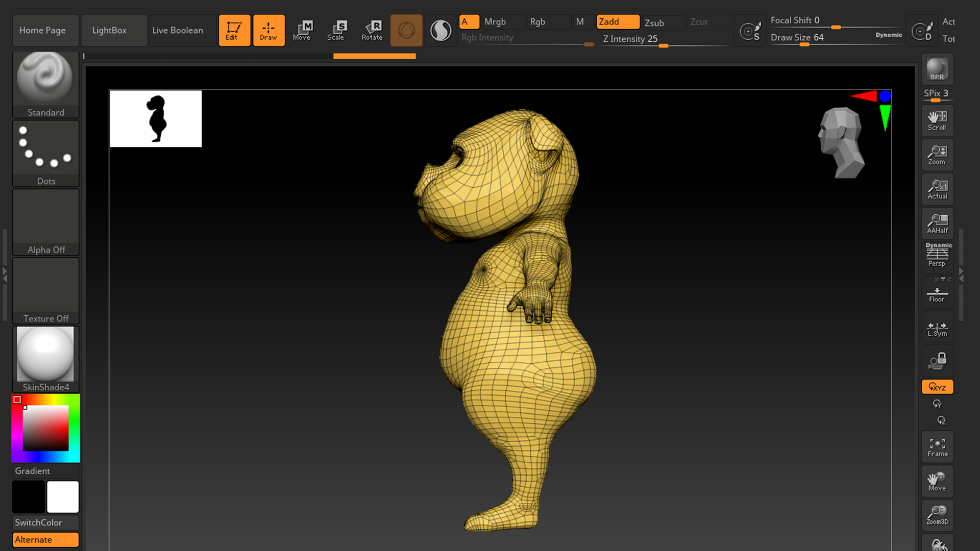Open the SkinShade4 material selector

[x=45, y=359]
